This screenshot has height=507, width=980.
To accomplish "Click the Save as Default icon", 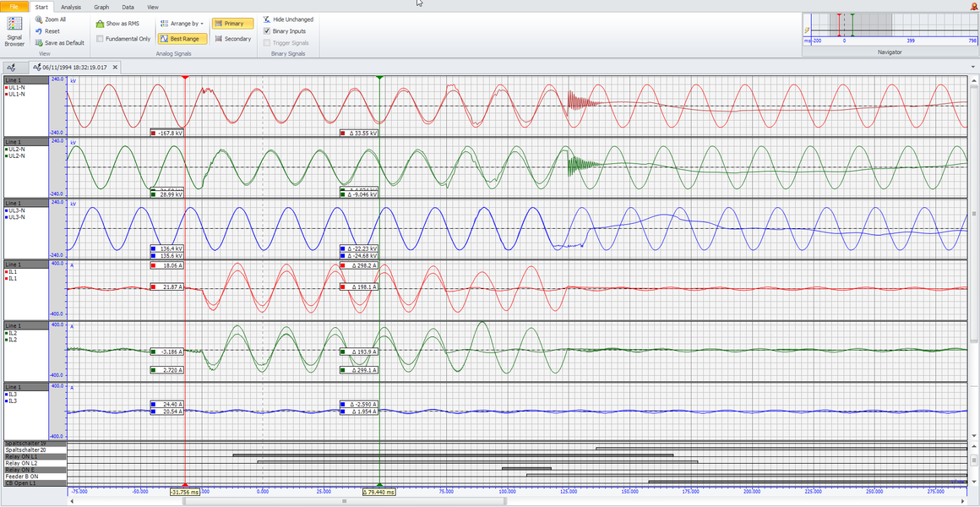I will [39, 42].
